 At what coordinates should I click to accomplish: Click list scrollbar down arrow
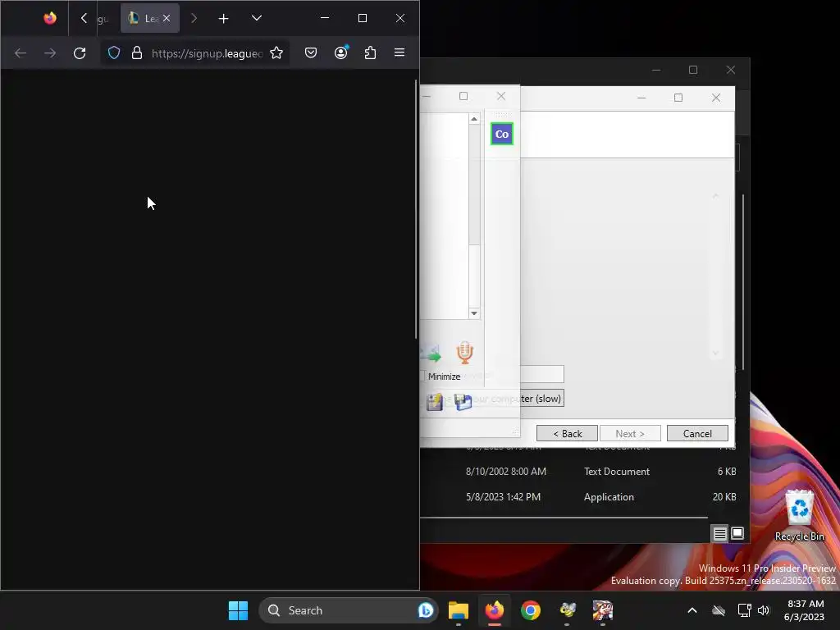(x=474, y=313)
